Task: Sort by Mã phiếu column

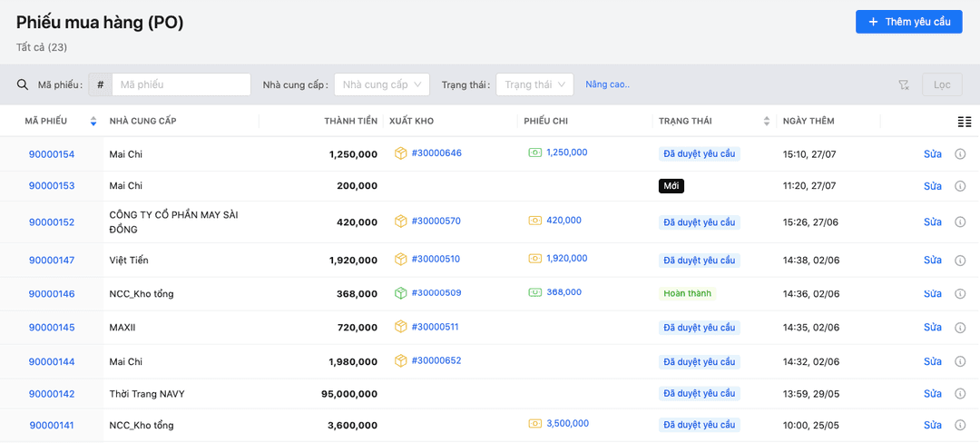Action: point(93,122)
